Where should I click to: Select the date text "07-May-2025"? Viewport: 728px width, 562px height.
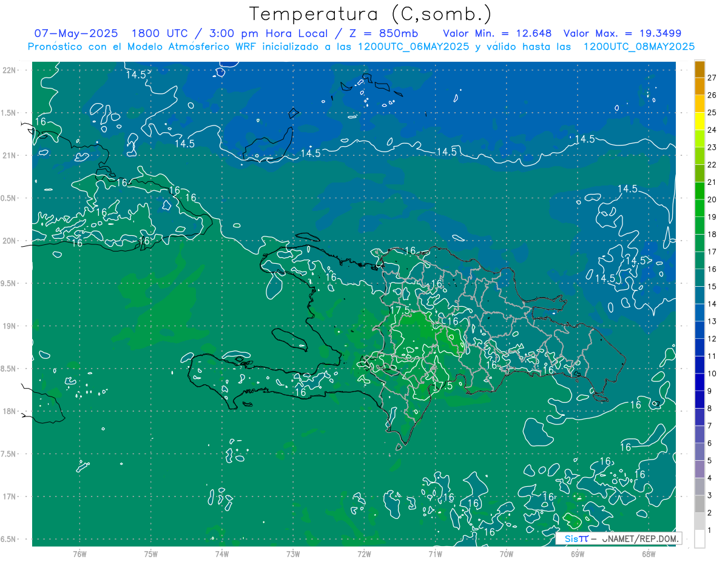(75, 33)
